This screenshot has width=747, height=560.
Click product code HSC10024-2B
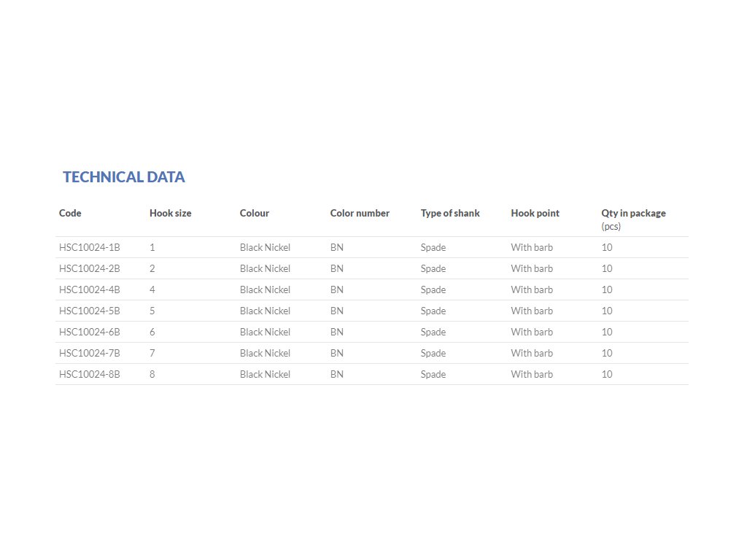(89, 268)
